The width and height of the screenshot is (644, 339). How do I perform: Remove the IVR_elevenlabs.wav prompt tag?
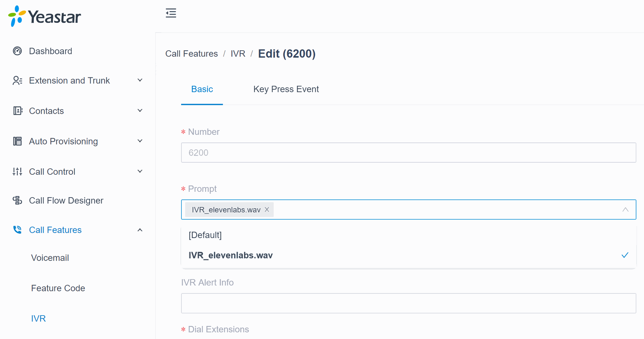tap(267, 210)
